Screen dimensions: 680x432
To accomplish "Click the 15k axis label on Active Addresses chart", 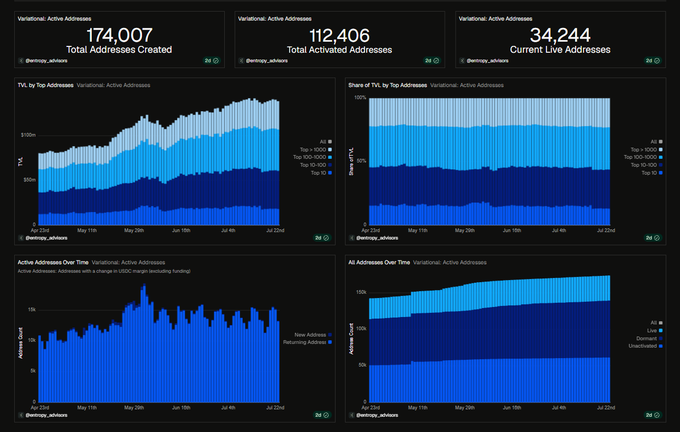I will 32,310.
